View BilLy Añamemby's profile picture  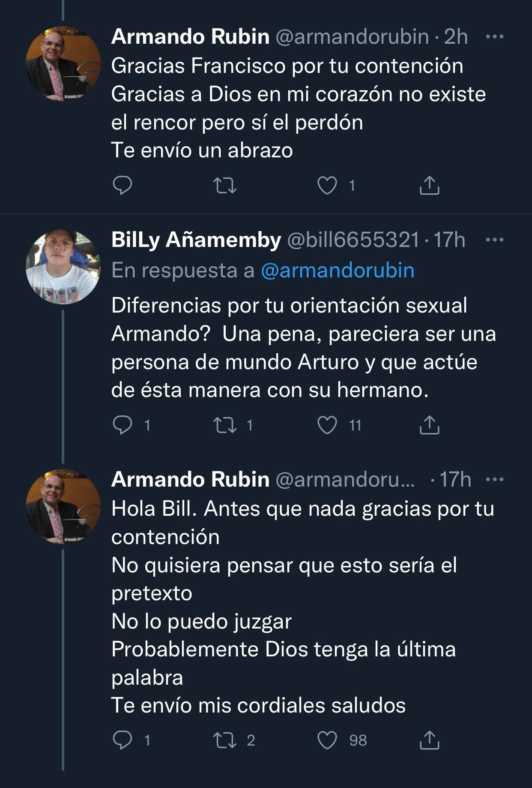[x=63, y=268]
